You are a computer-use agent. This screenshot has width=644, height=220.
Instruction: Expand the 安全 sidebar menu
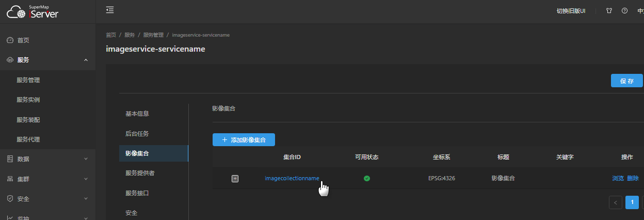point(86,199)
